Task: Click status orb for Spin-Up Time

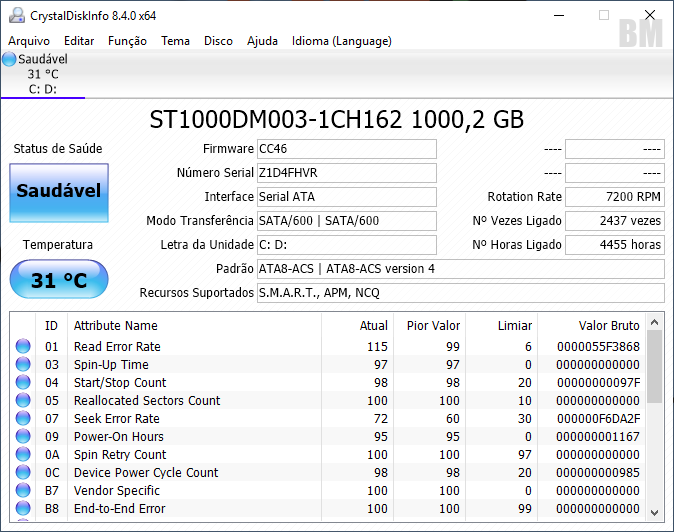Action: coord(23,364)
